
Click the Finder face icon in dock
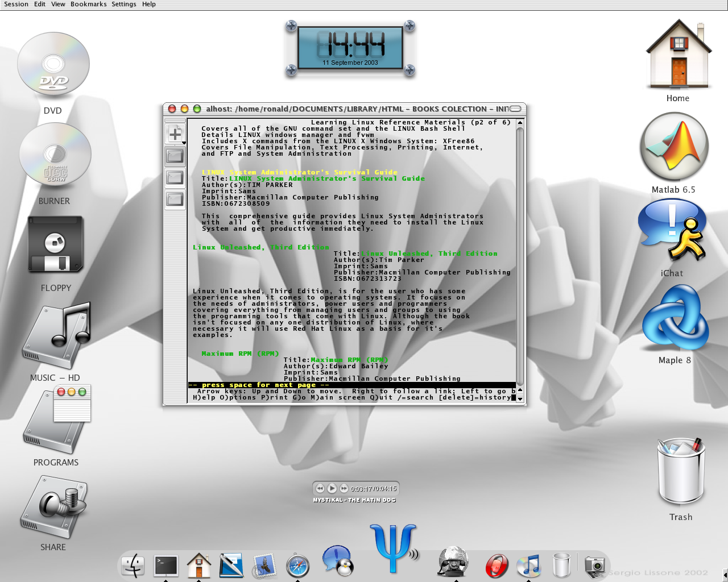(134, 566)
